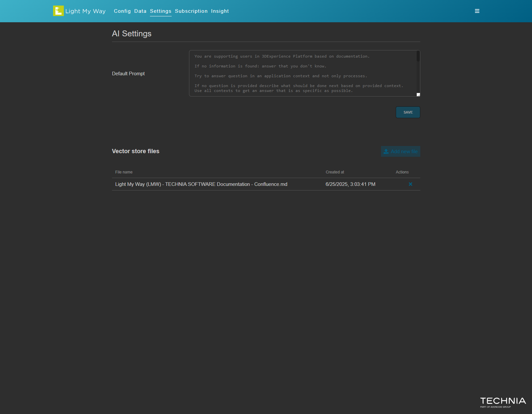Open the Subscription page

tap(191, 11)
